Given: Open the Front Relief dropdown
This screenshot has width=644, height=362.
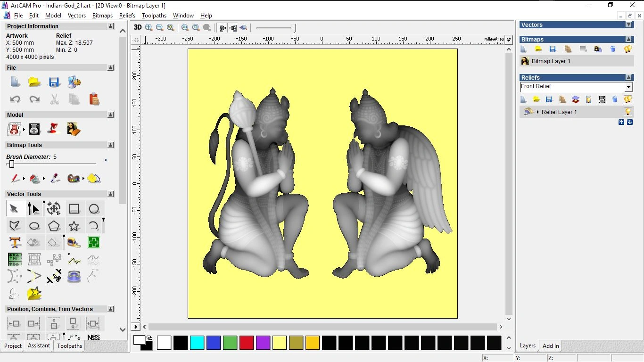Looking at the screenshot, I should (628, 87).
